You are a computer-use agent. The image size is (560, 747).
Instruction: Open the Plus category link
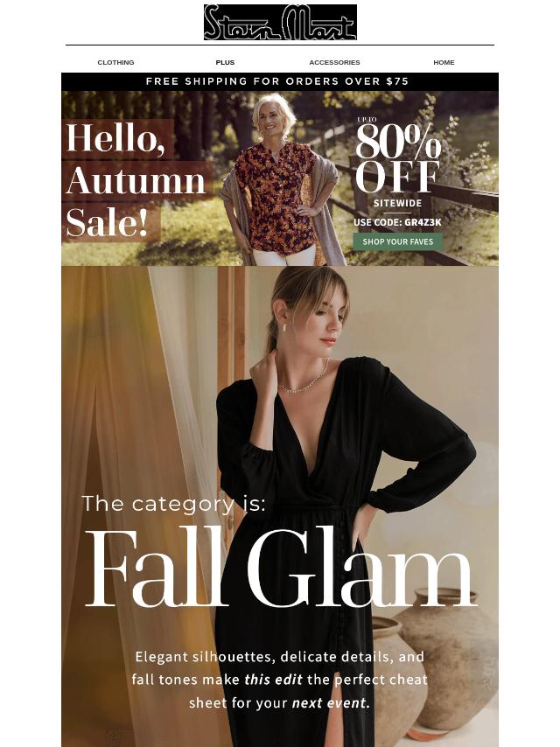click(x=225, y=62)
